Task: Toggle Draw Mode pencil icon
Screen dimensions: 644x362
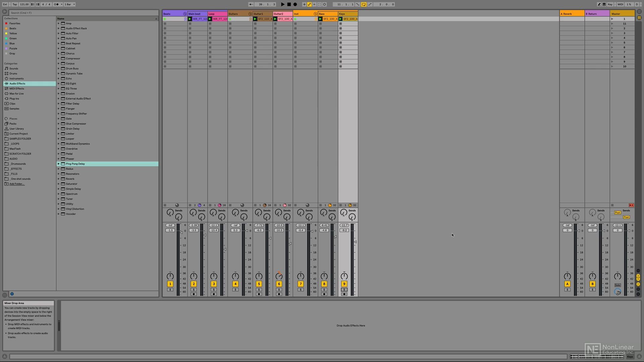Action: 599,4
